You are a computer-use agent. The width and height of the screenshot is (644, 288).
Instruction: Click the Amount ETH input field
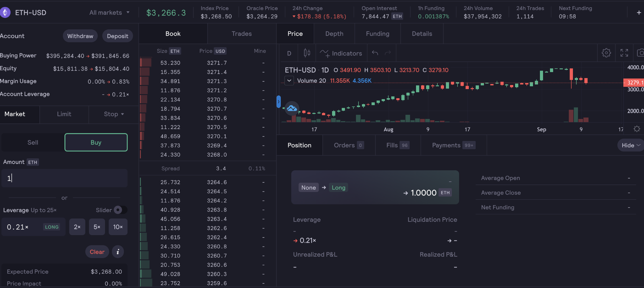click(x=64, y=178)
